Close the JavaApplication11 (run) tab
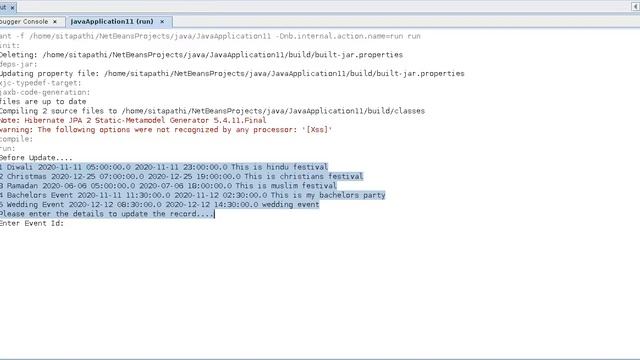This screenshot has height=360, width=640. coord(162,22)
